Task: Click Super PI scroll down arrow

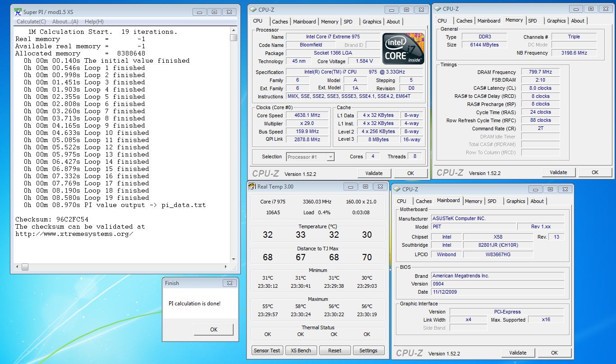Action: click(x=234, y=259)
